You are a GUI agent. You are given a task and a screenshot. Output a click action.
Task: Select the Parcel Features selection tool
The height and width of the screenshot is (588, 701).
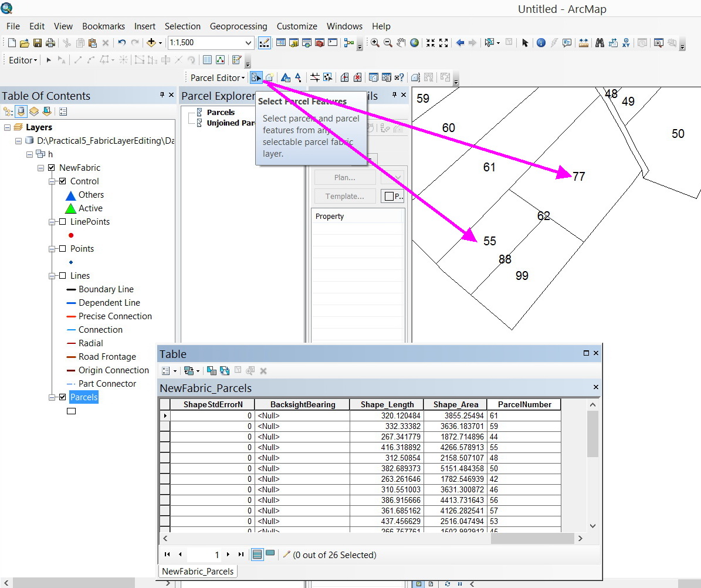[x=256, y=77]
